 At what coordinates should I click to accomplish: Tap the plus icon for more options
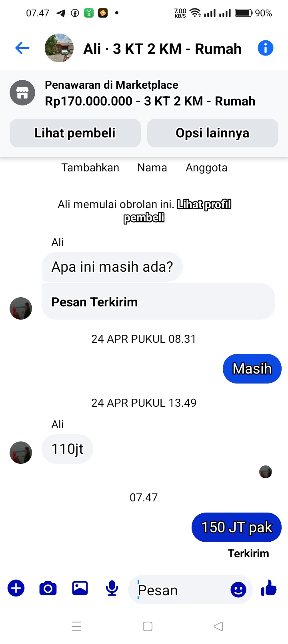coord(16,588)
